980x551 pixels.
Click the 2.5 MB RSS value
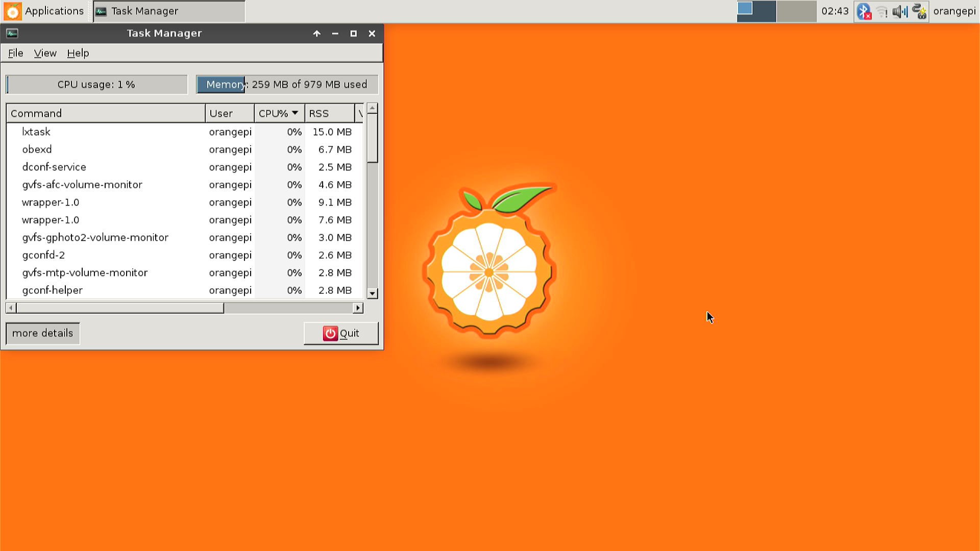[335, 167]
